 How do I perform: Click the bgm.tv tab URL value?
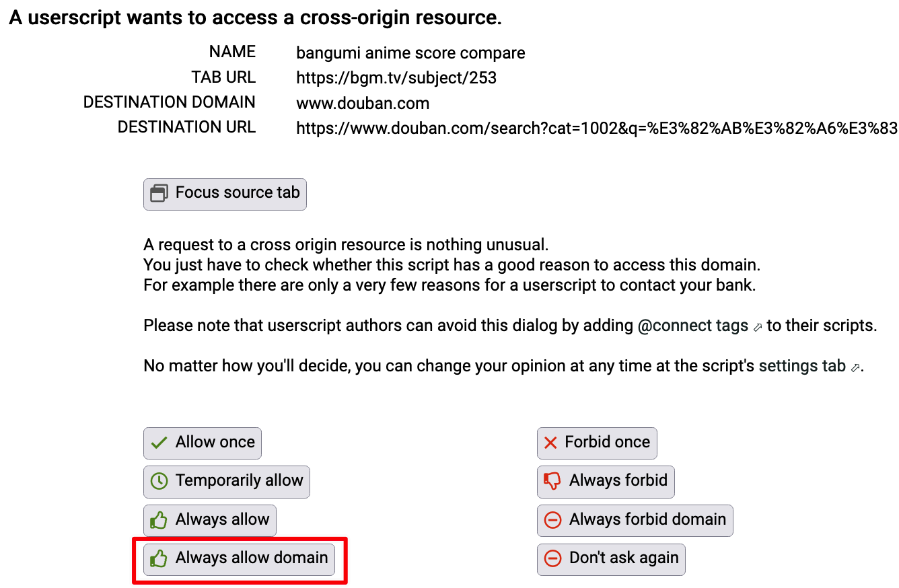coord(396,78)
